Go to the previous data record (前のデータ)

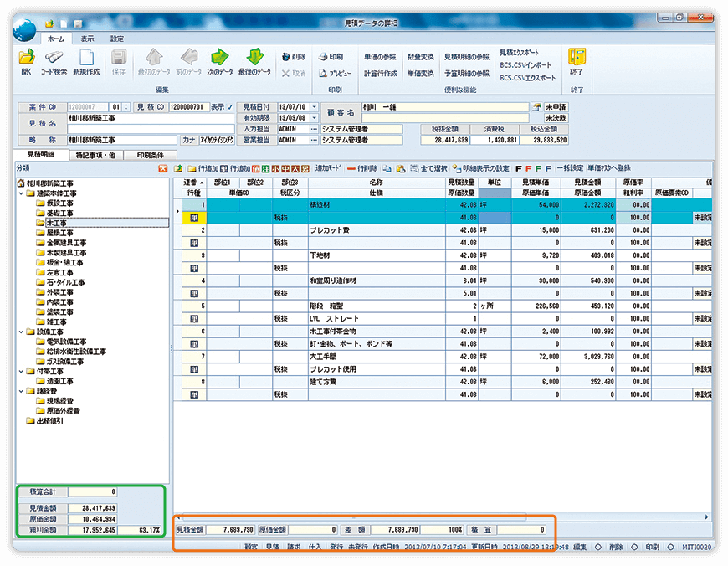[x=188, y=62]
